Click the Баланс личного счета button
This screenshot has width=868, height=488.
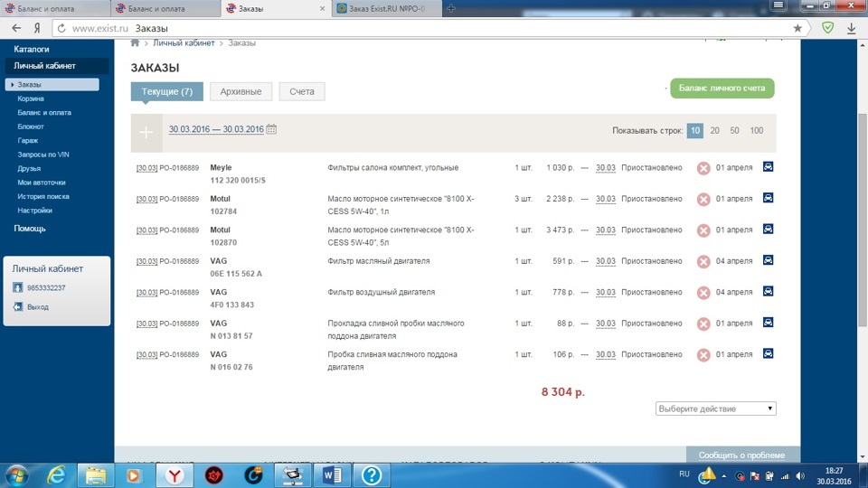pyautogui.click(x=722, y=89)
